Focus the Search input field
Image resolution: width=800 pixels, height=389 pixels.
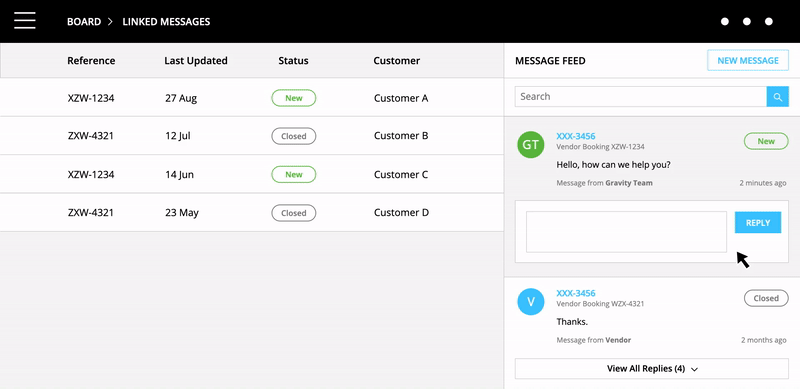641,97
